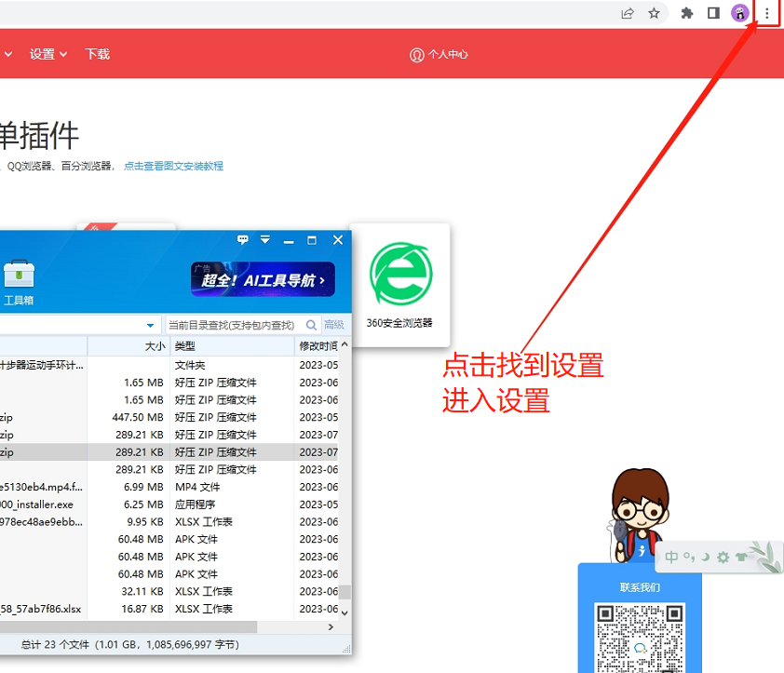Viewport: 784px width, 673px height.
Task: Toggle the 中 Chinese input mode
Action: click(x=672, y=558)
